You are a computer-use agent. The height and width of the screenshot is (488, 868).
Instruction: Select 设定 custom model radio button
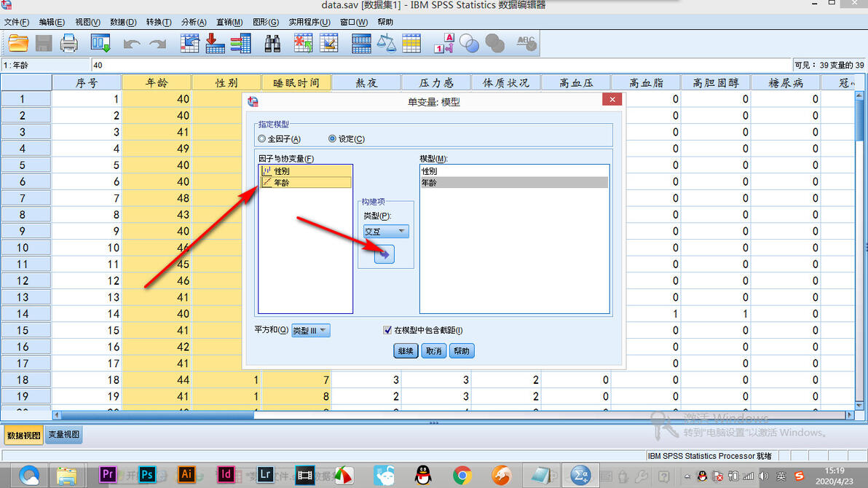(x=332, y=138)
